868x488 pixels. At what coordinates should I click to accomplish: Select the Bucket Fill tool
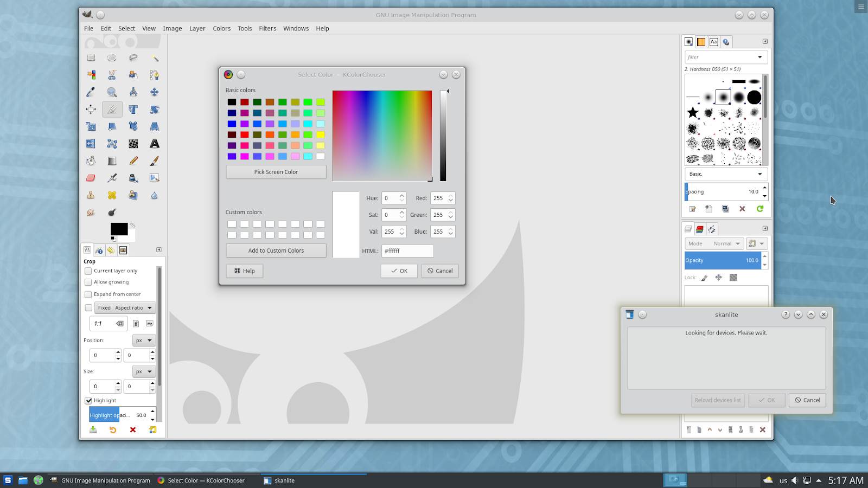pyautogui.click(x=91, y=161)
